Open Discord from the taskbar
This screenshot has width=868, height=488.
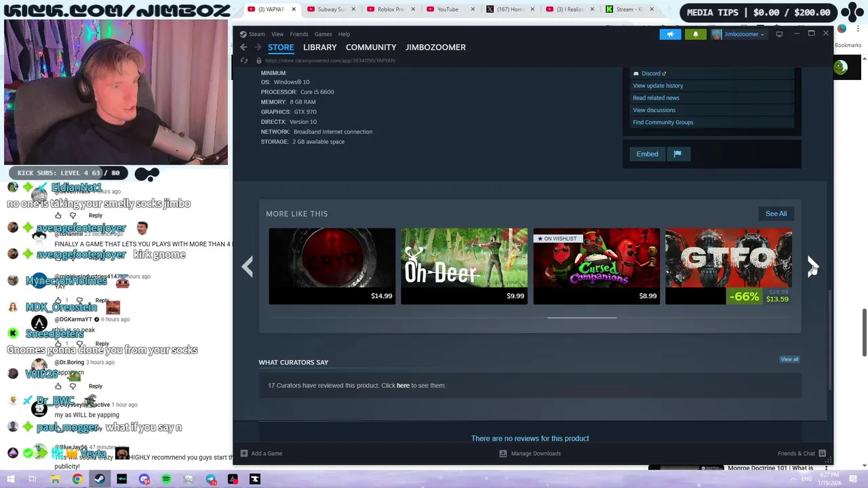[x=144, y=479]
